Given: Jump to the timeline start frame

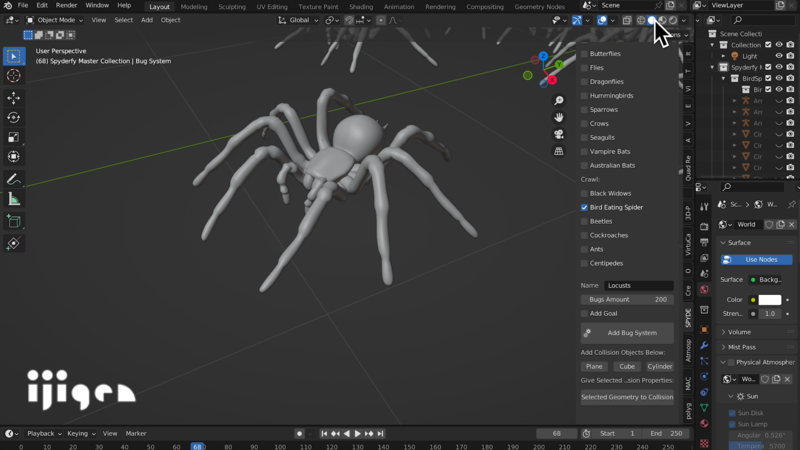Looking at the screenshot, I should point(324,434).
